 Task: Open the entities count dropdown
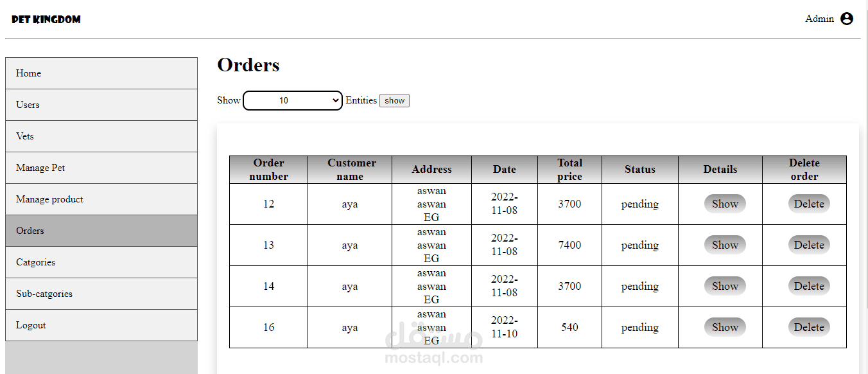pyautogui.click(x=293, y=101)
